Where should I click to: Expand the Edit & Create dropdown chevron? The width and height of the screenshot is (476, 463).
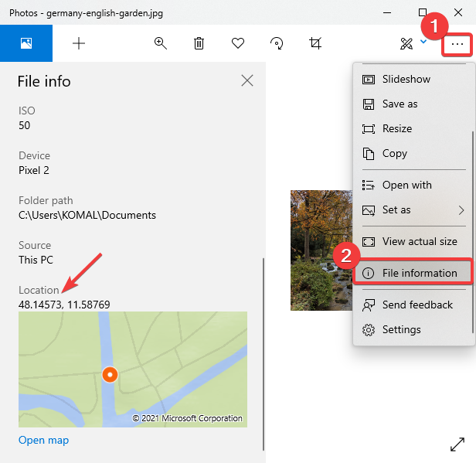point(423,43)
